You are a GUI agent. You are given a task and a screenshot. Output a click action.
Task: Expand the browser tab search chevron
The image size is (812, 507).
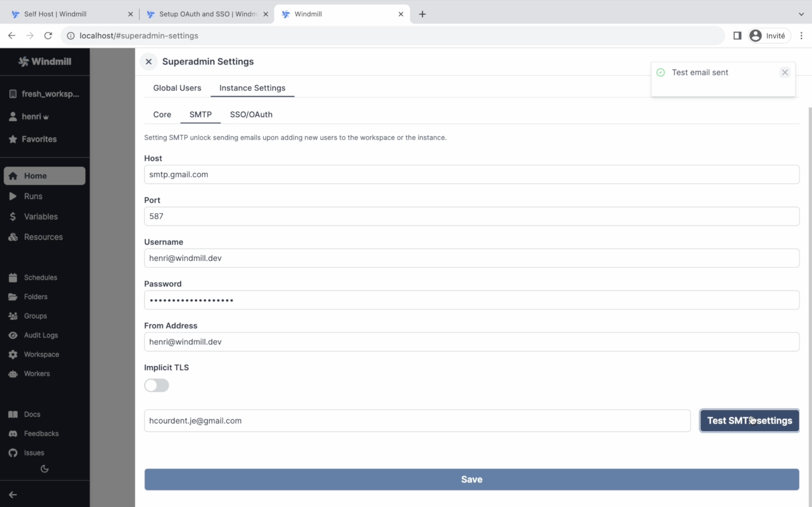click(x=801, y=14)
